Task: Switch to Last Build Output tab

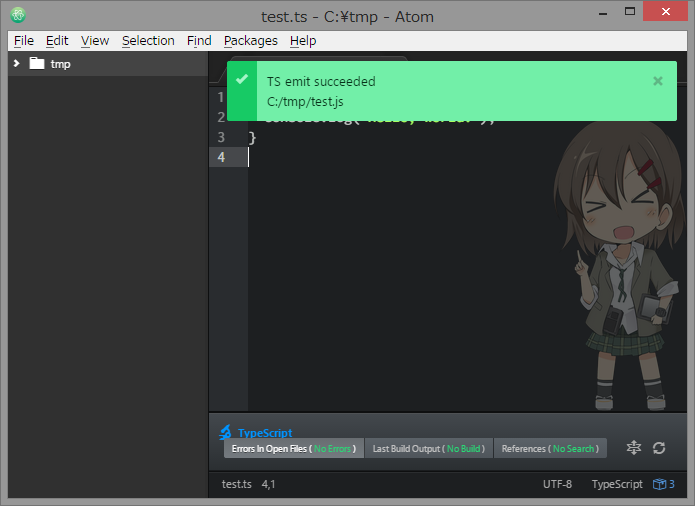Action: pos(429,449)
